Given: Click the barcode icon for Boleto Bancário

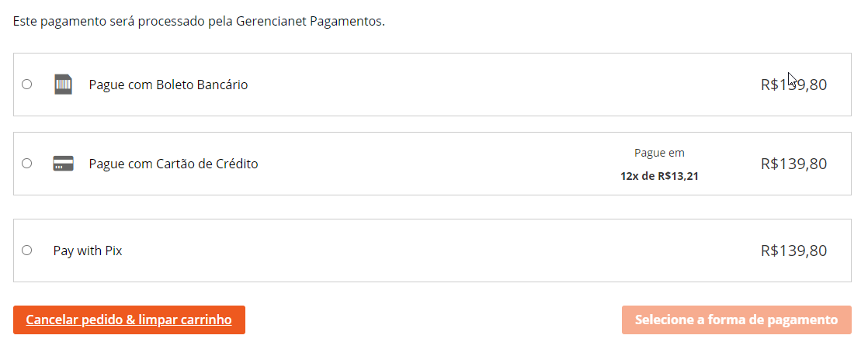Looking at the screenshot, I should click(x=63, y=85).
